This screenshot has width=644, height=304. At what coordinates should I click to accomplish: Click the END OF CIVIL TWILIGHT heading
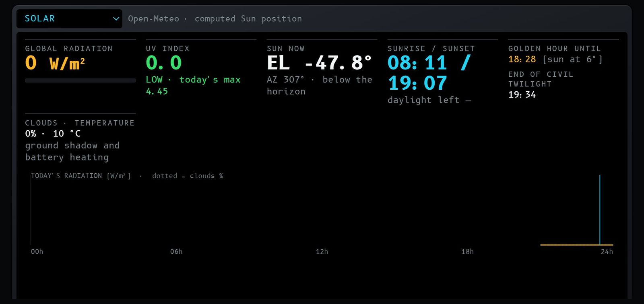point(541,79)
